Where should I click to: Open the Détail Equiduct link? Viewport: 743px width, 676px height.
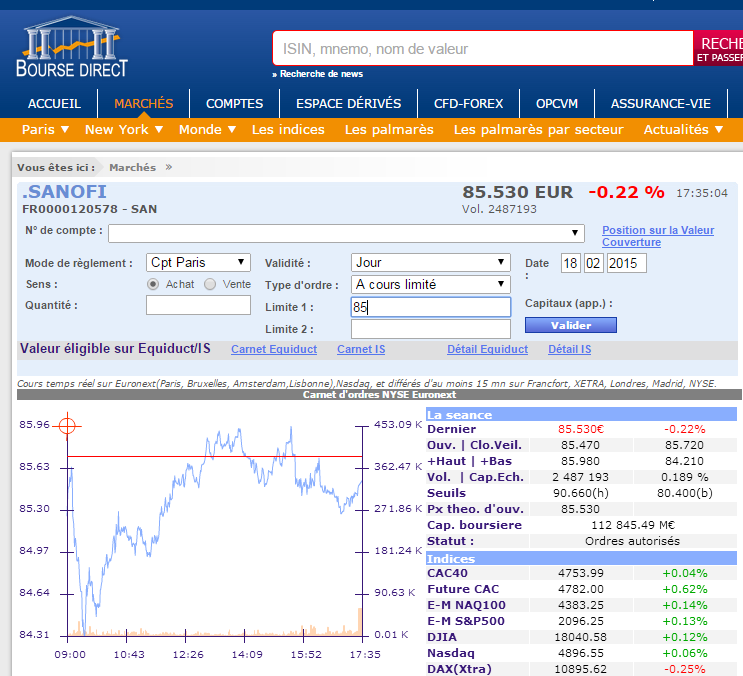[x=488, y=349]
